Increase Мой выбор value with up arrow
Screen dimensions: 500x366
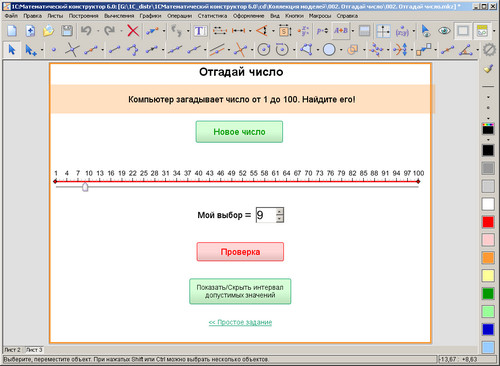click(280, 211)
